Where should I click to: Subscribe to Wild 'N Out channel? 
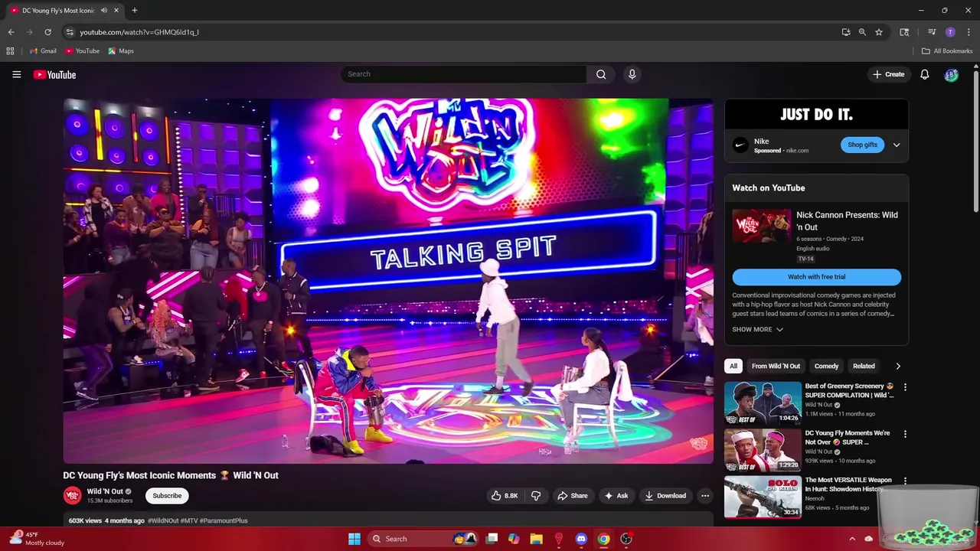(167, 495)
